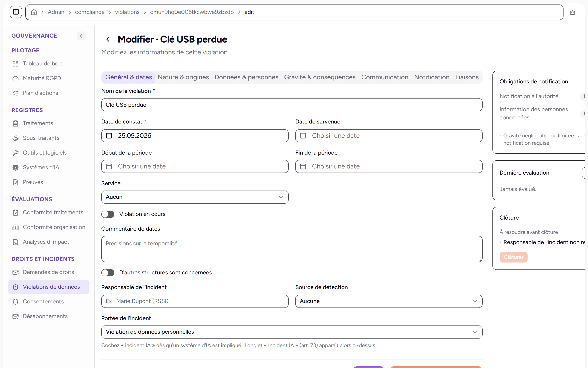
Task: Open Demandes de droits mail icon
Action: tap(16, 272)
